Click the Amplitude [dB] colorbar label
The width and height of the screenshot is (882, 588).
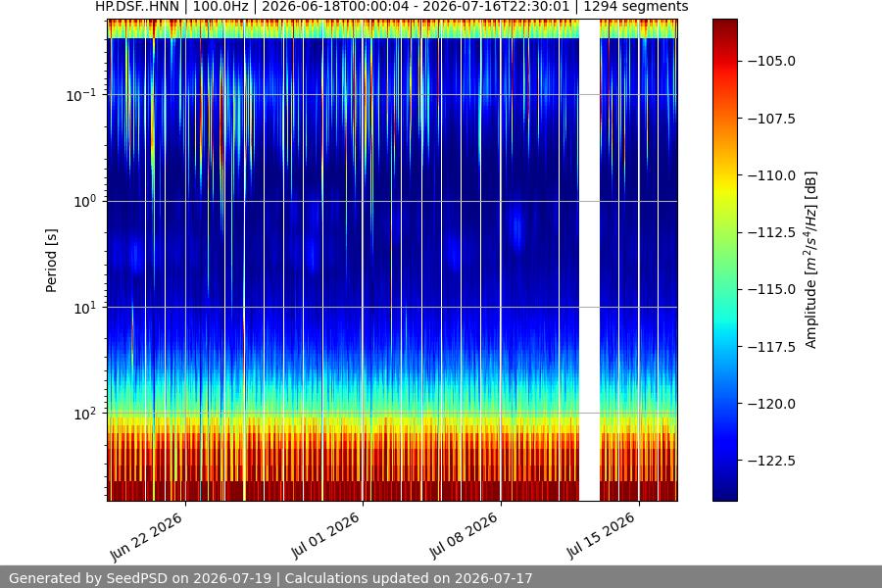810,260
